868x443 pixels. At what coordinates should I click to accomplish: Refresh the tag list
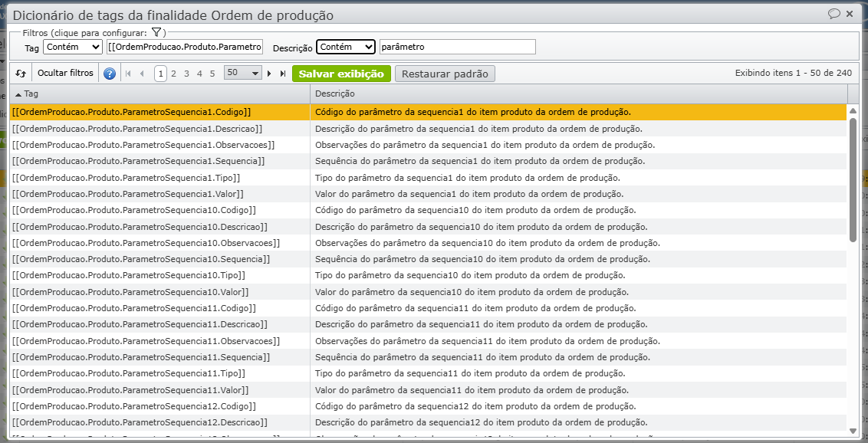21,74
